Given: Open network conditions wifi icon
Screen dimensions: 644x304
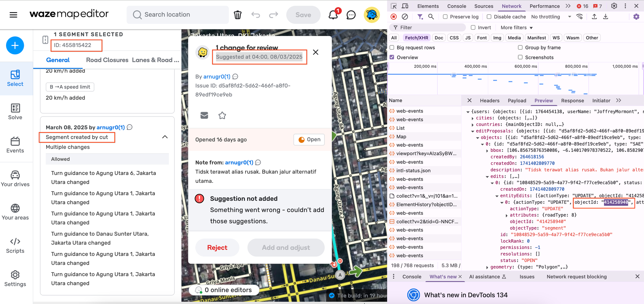Looking at the screenshot, I should 580,16.
